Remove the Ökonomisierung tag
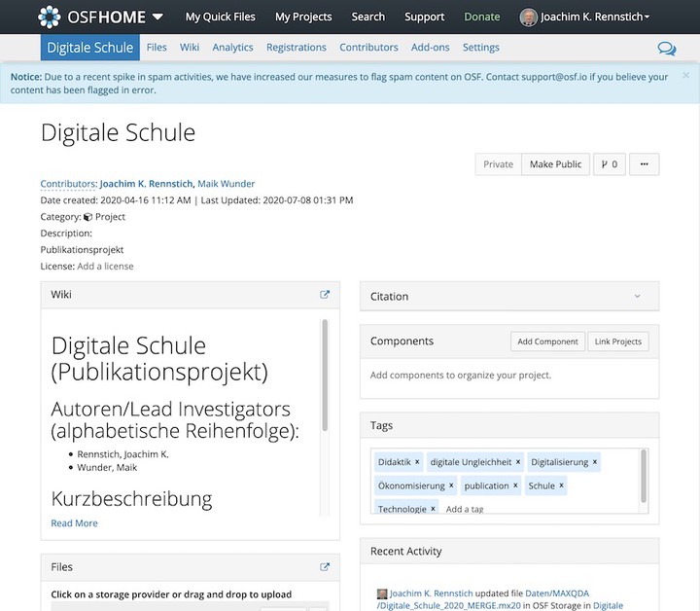The width and height of the screenshot is (700, 611). [451, 485]
